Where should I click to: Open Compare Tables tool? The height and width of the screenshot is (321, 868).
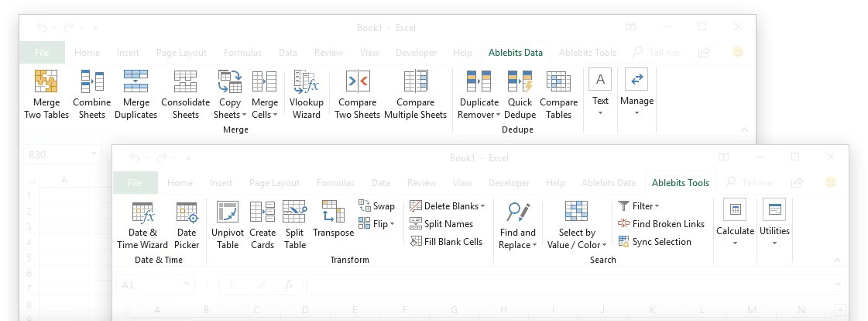click(x=558, y=95)
